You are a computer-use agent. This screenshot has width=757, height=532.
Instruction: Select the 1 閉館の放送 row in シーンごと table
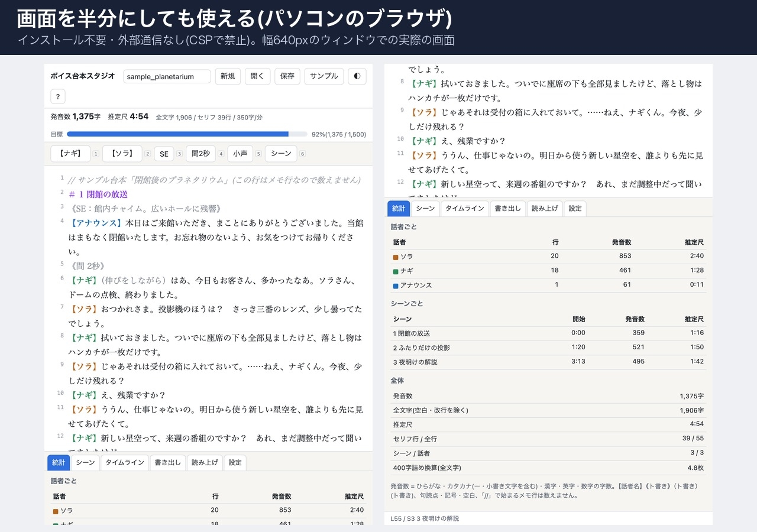(x=548, y=333)
